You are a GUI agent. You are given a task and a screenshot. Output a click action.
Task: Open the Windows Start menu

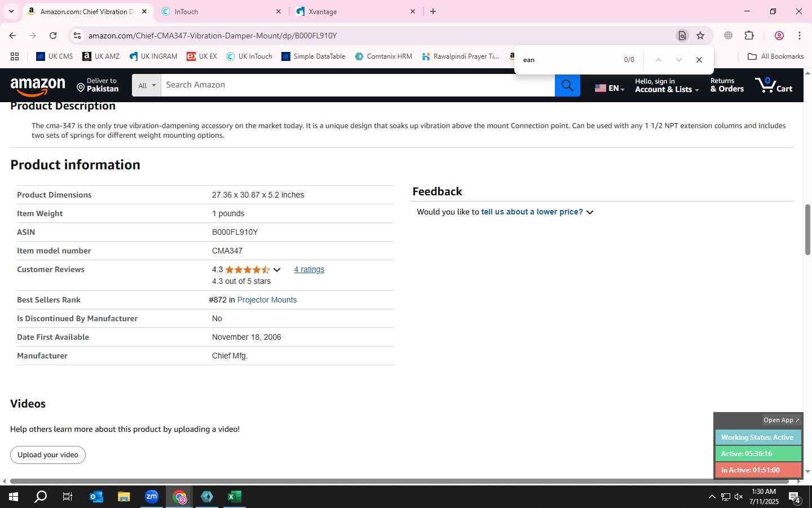pos(14,497)
